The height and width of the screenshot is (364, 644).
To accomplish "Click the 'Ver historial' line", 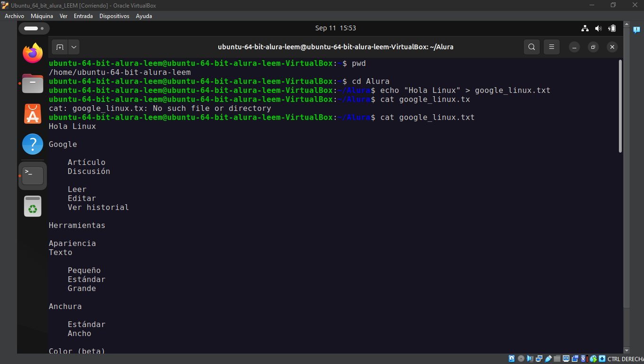I will click(x=98, y=208).
